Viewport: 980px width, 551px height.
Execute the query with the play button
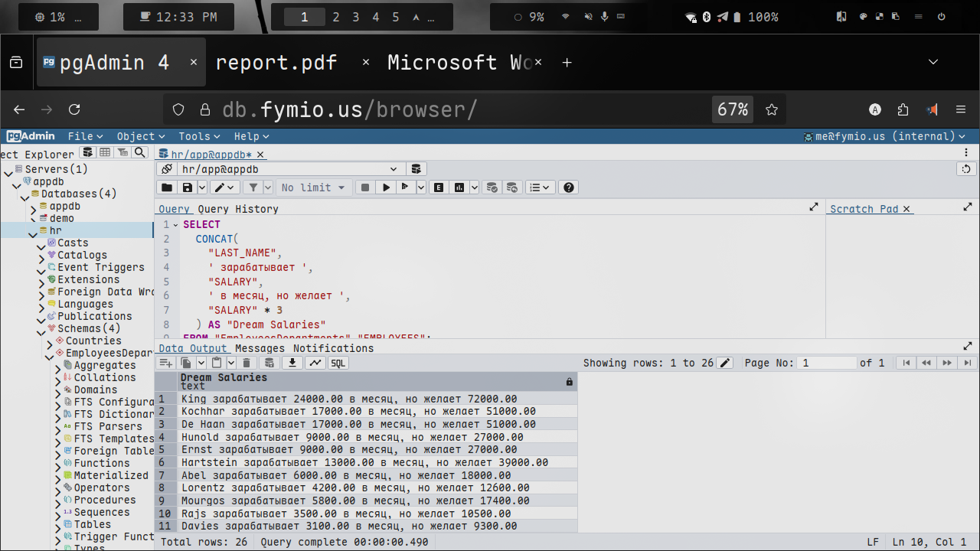click(386, 187)
